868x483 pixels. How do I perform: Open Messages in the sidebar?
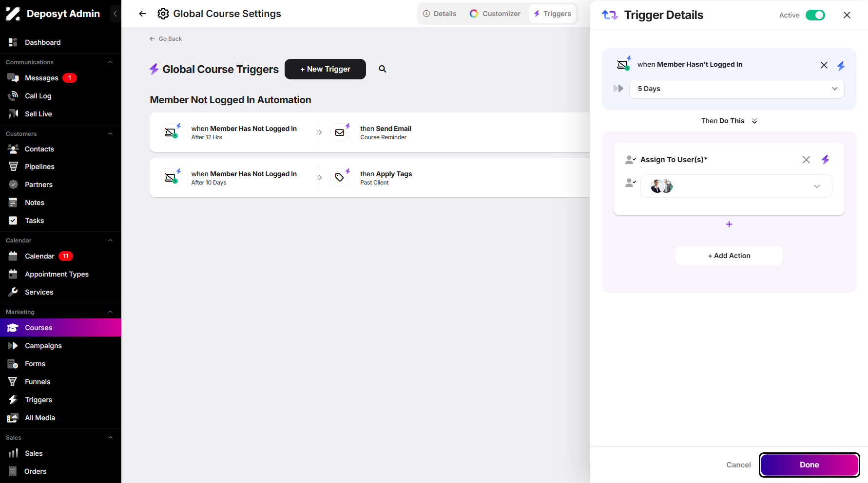60,78
